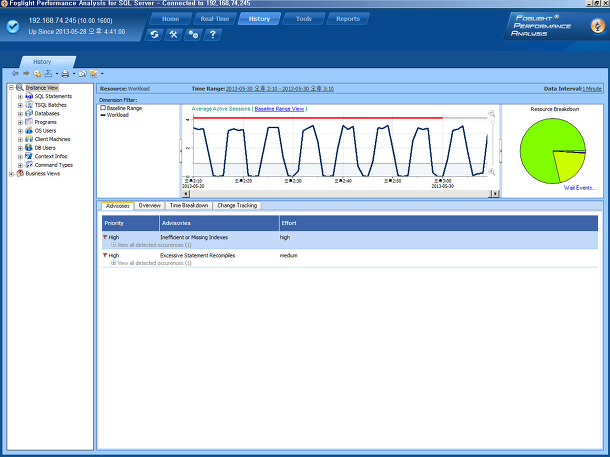The width and height of the screenshot is (610, 457).
Task: Click the Advisories column header
Action: (219, 223)
